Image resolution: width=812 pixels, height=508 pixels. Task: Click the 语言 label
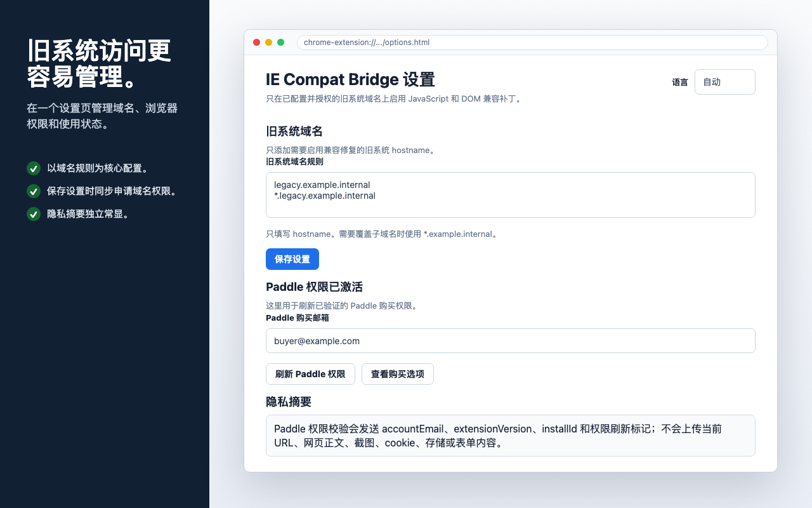pyautogui.click(x=680, y=83)
